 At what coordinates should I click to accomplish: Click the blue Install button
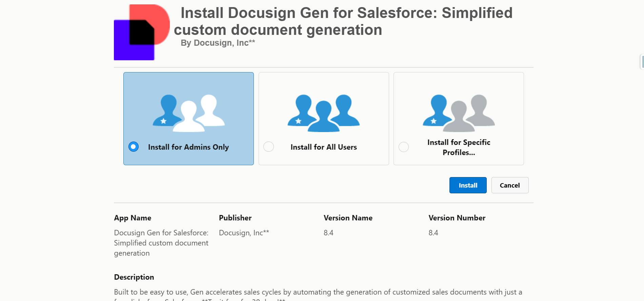(x=468, y=185)
